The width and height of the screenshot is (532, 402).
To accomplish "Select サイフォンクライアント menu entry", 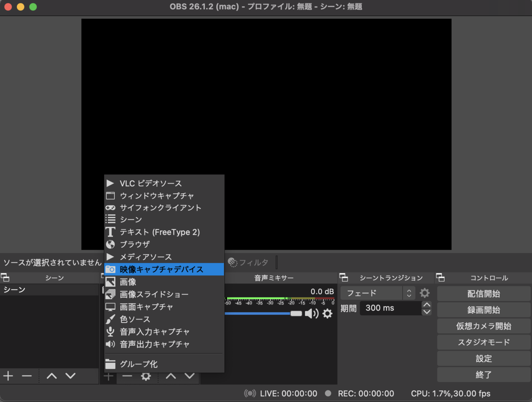I will pyautogui.click(x=164, y=207).
